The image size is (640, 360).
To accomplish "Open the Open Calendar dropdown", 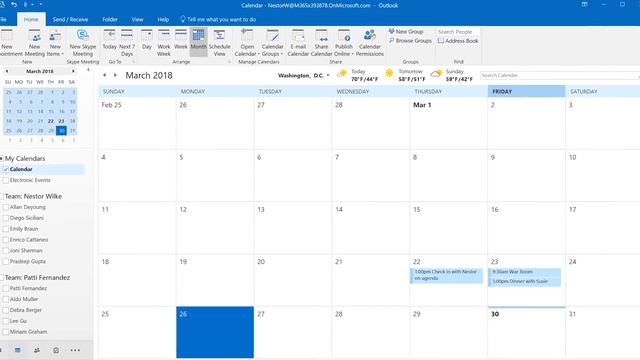I will tap(247, 43).
